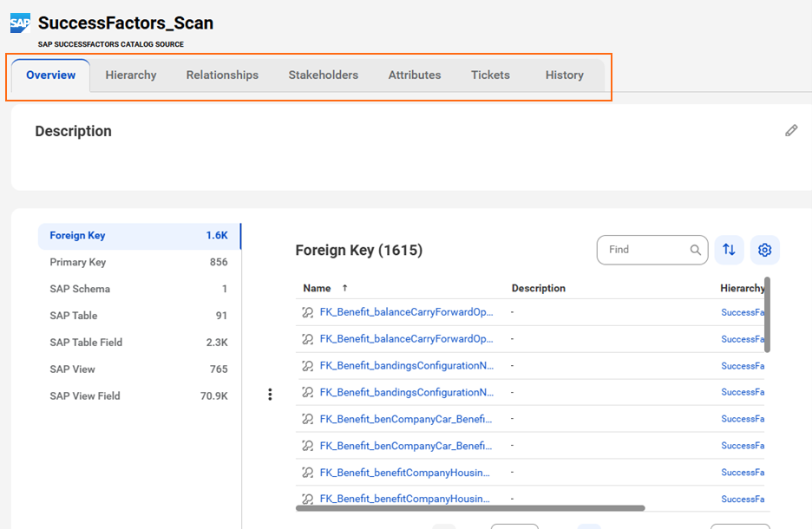Image resolution: width=812 pixels, height=529 pixels.
Task: Select SAP View Field asset type
Action: [139, 396]
